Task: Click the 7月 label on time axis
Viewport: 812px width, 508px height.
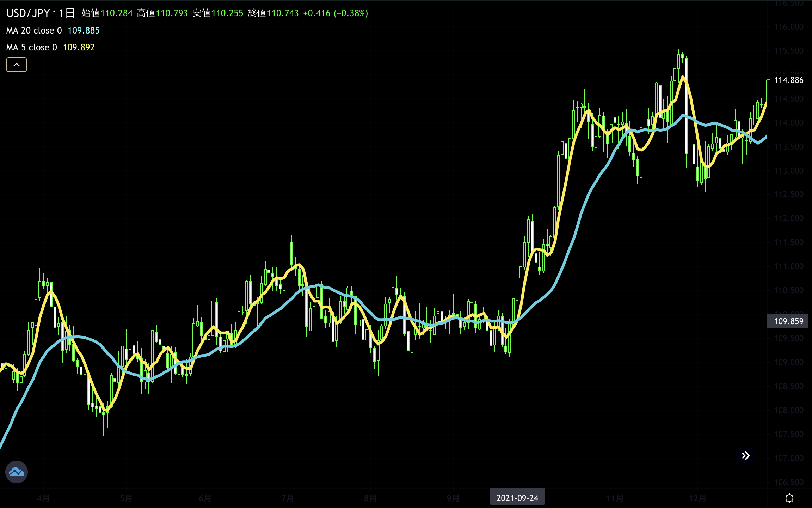Action: [x=288, y=498]
